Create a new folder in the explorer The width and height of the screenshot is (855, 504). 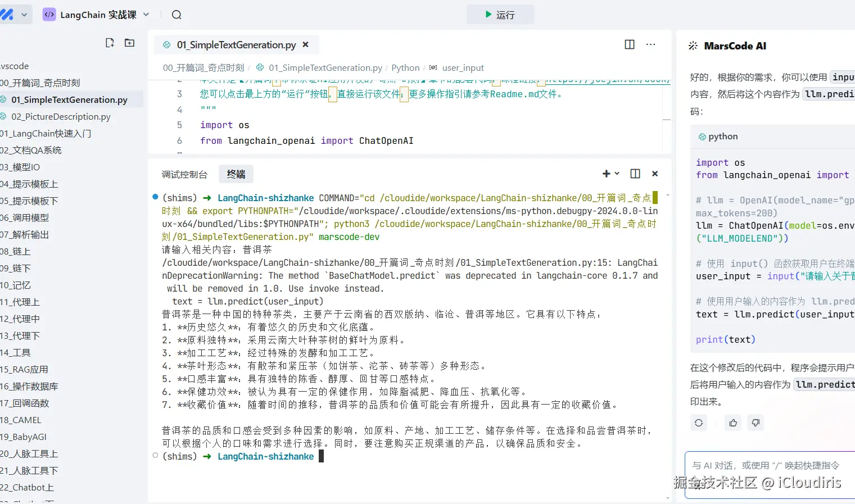[129, 42]
